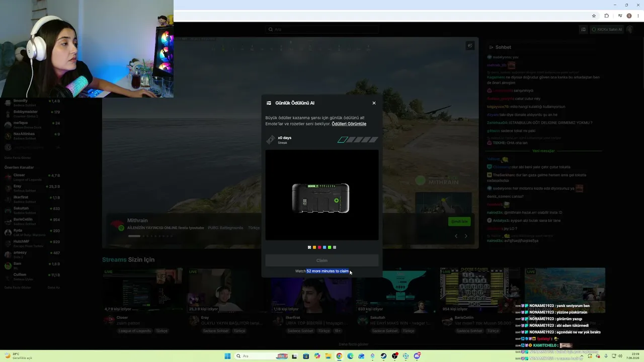Go to the next featured stream
This screenshot has height=362, width=644.
(466, 236)
